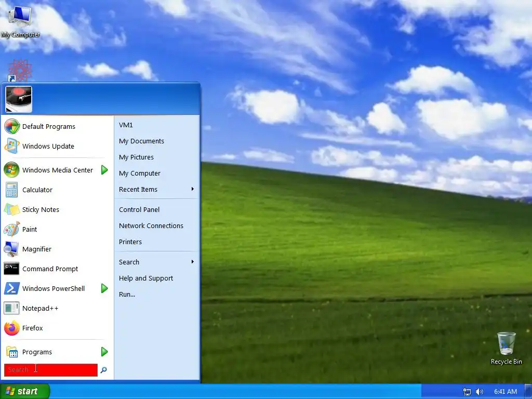The image size is (532, 399).
Task: Click the volume speaker tray icon
Action: tap(480, 392)
